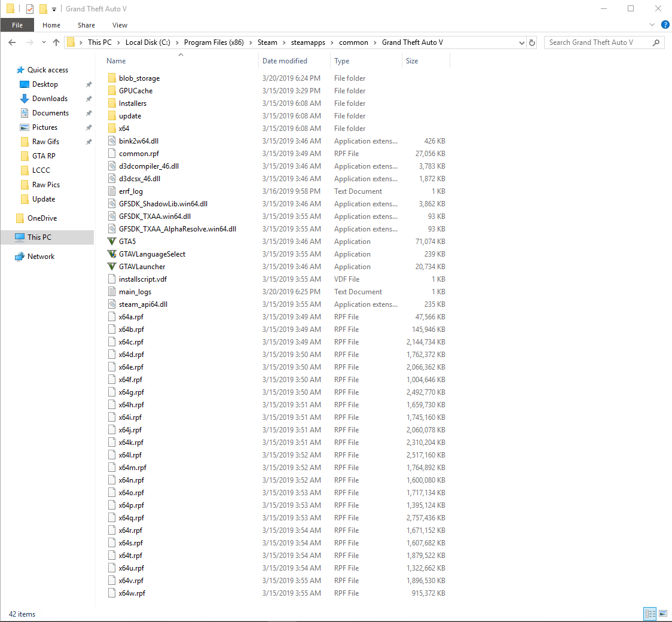Select the GTA5 application icon
This screenshot has width=672, height=622.
[x=112, y=242]
